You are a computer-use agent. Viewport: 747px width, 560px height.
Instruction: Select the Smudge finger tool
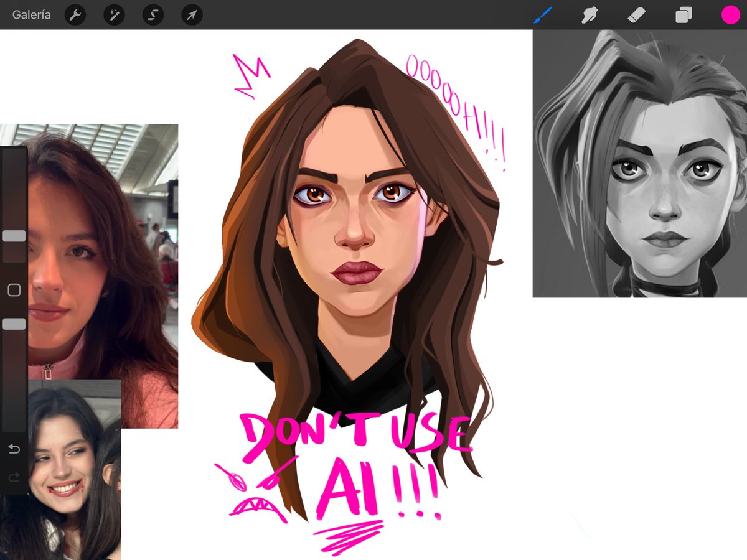[590, 15]
